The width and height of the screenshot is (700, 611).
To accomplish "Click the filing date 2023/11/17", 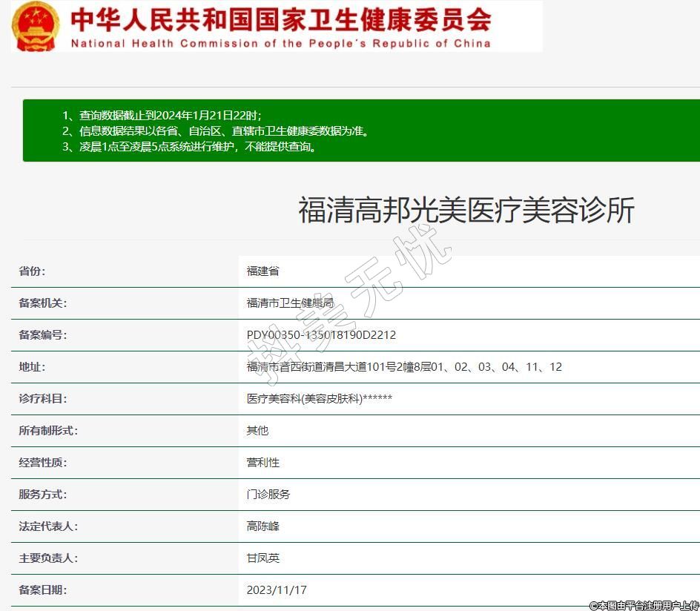I will [276, 590].
